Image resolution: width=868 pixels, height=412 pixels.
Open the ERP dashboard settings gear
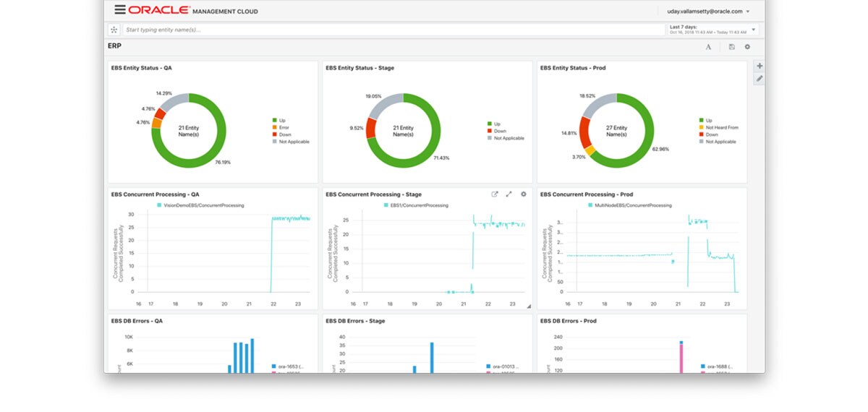[x=747, y=47]
